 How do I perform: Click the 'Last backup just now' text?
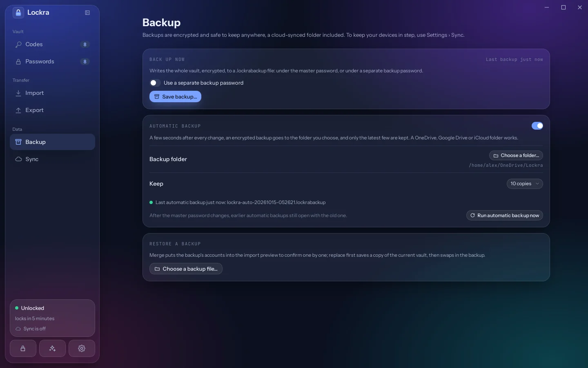pyautogui.click(x=514, y=60)
